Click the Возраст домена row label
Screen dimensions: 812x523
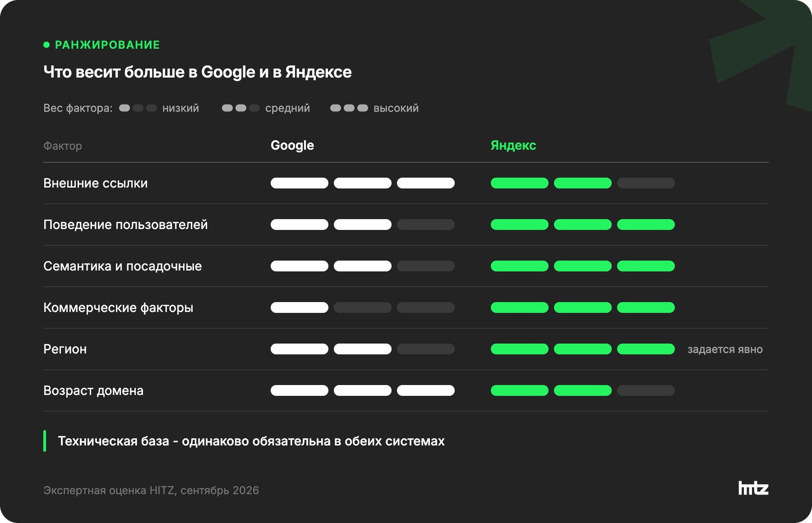(x=93, y=390)
